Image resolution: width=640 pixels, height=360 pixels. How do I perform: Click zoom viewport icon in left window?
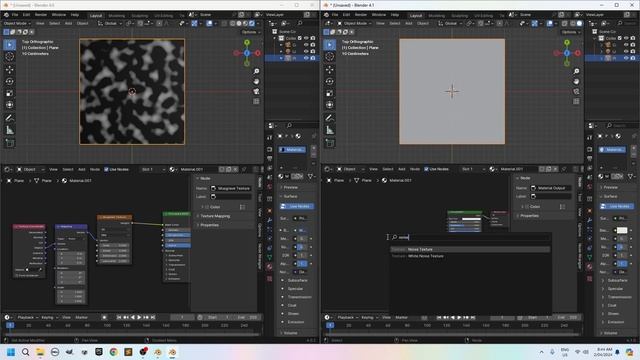click(256, 71)
